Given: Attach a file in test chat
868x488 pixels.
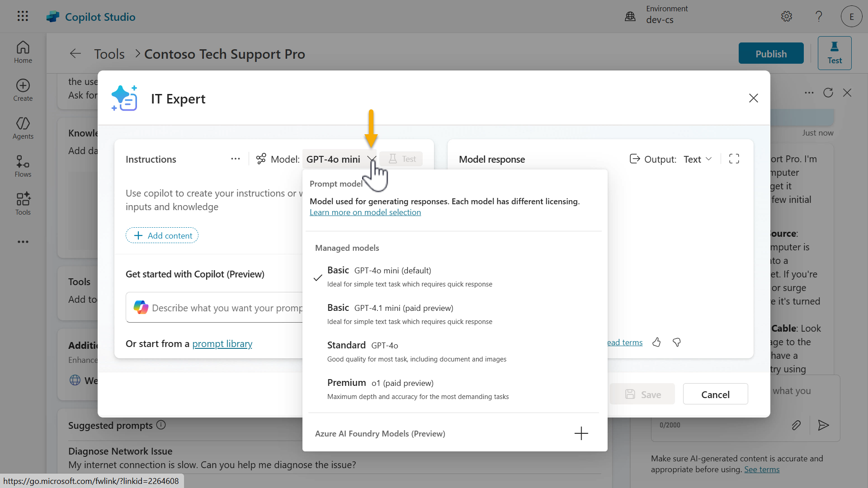Looking at the screenshot, I should coord(796,425).
